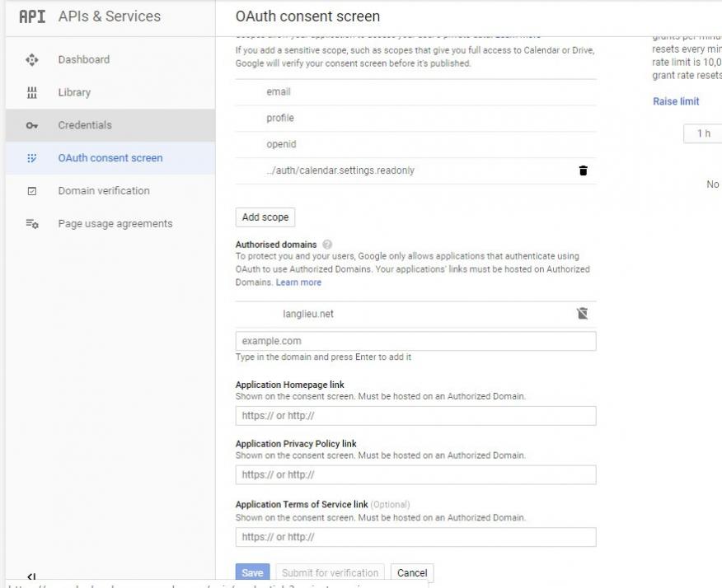Screen dimensions: 722x588
Task: Click the Application Privacy Policy link field
Action: coord(415,474)
